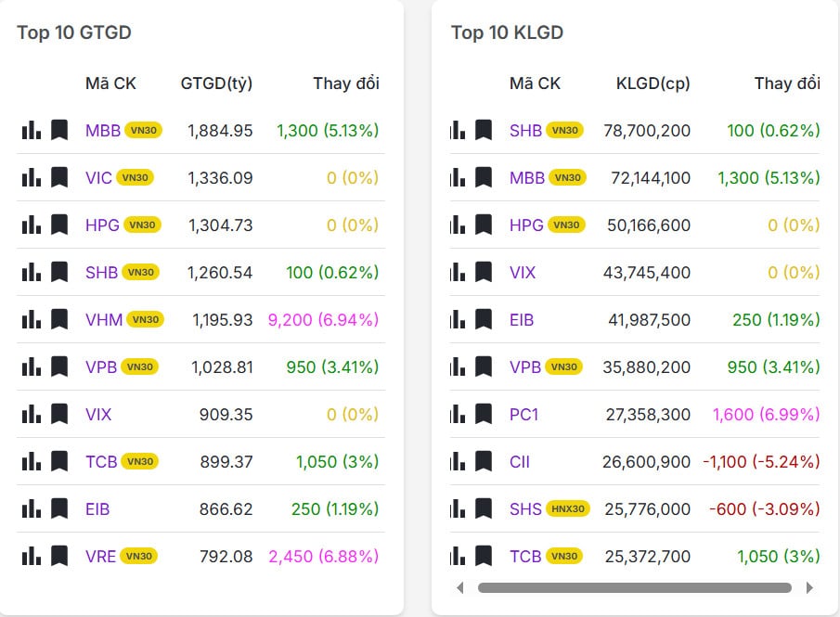Show chart for SHB in KLGD table
The height and width of the screenshot is (617, 840).
coord(457,130)
